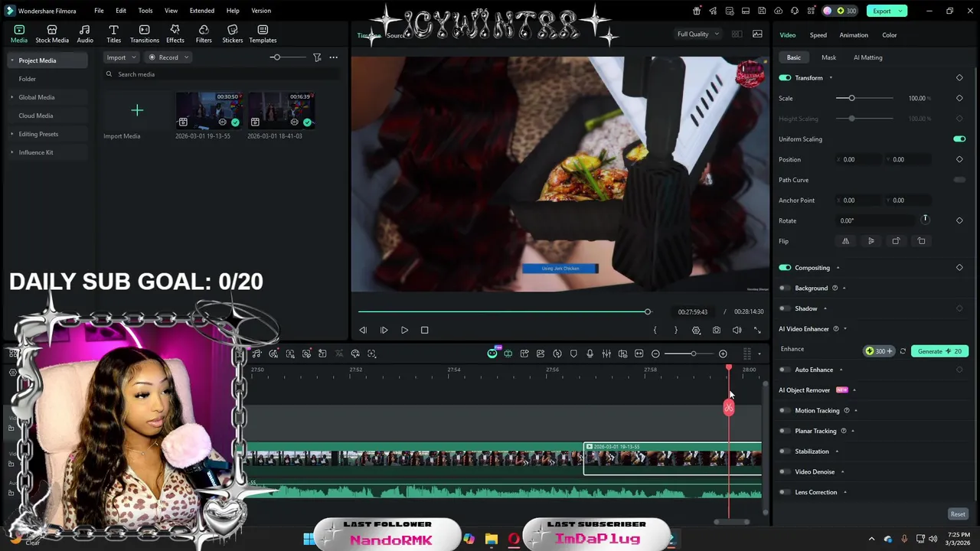Click the preview camera snapshot icon
Viewport: 980px width, 551px height.
pyautogui.click(x=716, y=330)
